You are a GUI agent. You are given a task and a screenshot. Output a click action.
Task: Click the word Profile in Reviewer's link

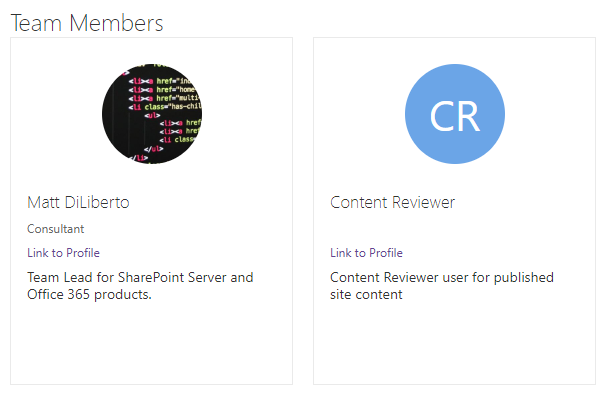[x=386, y=253]
